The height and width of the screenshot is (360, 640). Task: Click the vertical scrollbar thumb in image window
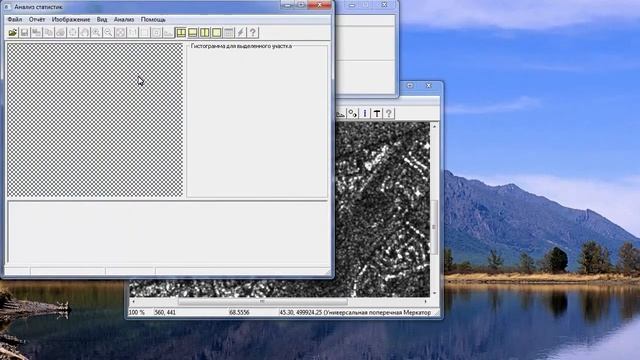434,227
